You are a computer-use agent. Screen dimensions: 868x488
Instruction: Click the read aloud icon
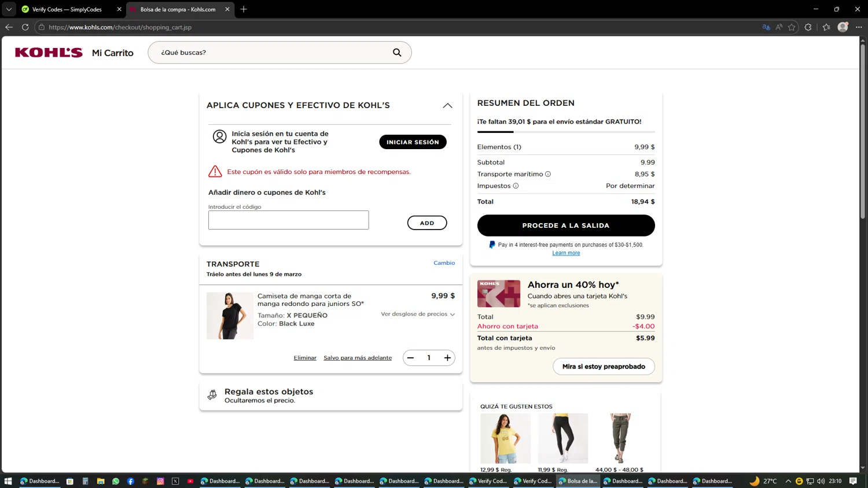click(779, 27)
